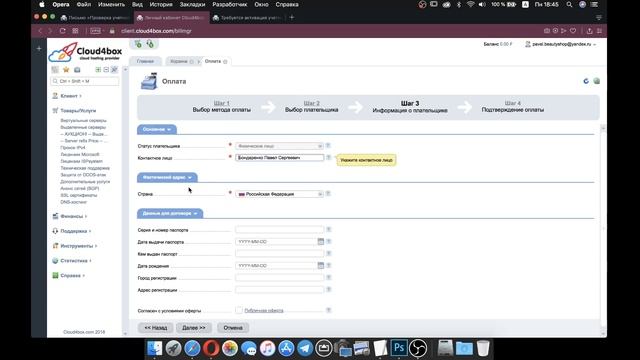The width and height of the screenshot is (640, 360).
Task: Expand the Статистика sidebar section
Action: (x=74, y=261)
